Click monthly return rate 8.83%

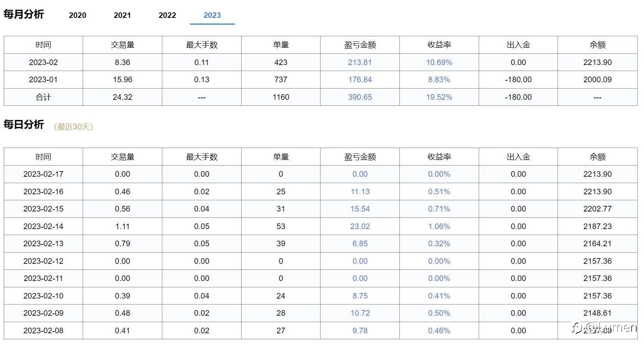(439, 80)
